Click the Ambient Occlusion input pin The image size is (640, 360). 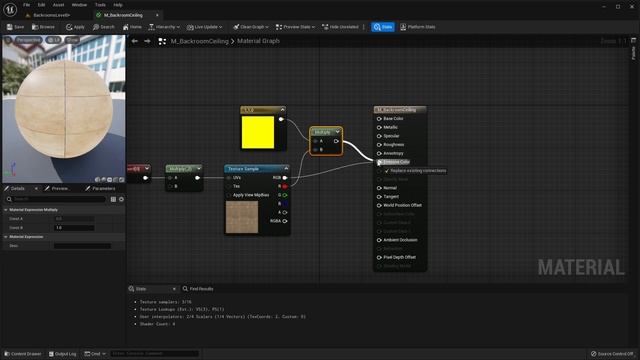(379, 240)
